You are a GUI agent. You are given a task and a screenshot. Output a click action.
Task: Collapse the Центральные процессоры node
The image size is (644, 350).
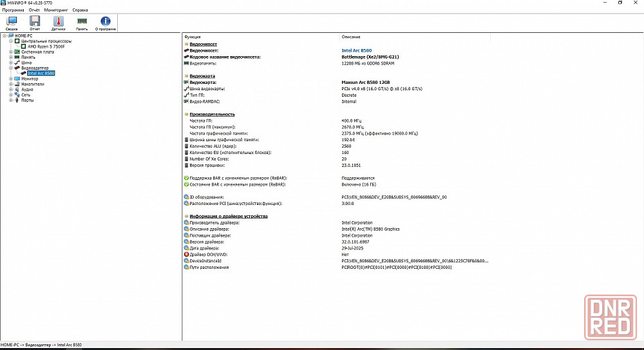pyautogui.click(x=11, y=41)
